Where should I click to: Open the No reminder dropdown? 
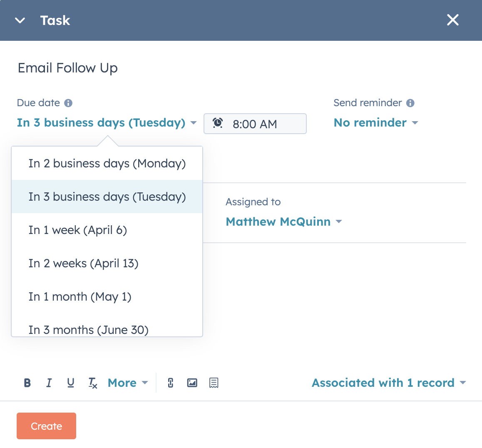(375, 123)
